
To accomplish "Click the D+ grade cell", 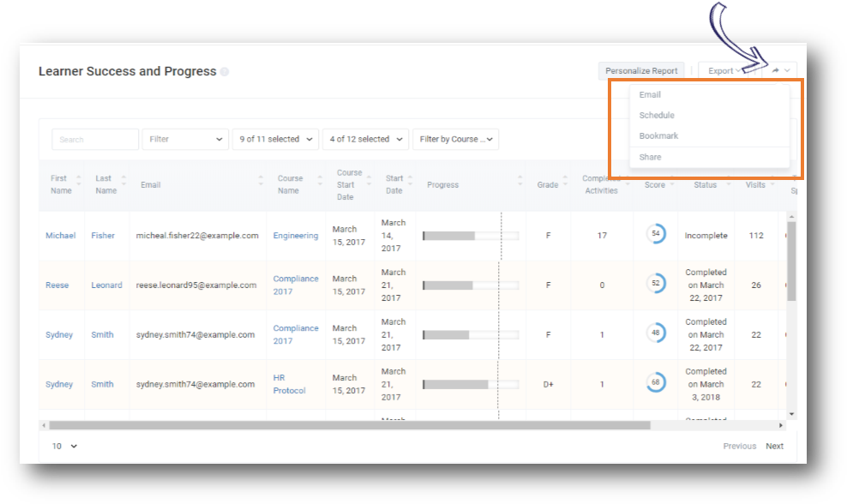I will click(548, 384).
